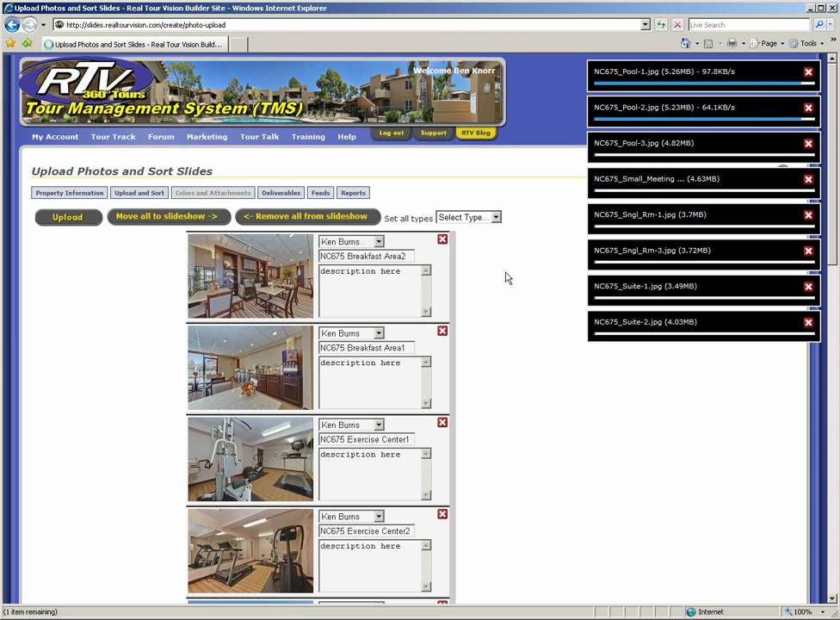Open the Training menu item
The height and width of the screenshot is (620, 840).
point(309,137)
